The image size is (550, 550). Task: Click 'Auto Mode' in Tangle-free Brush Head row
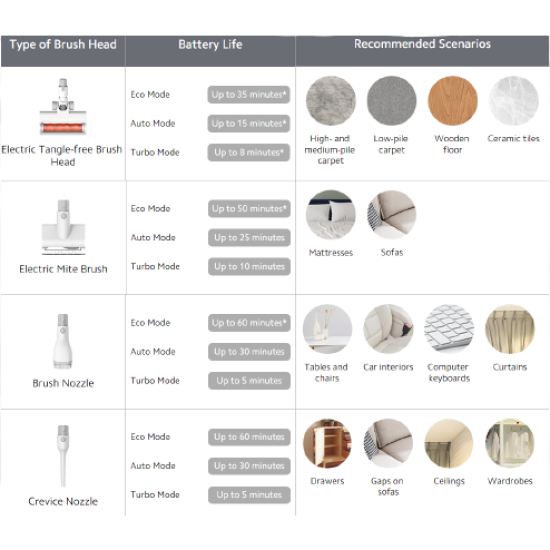point(153,123)
